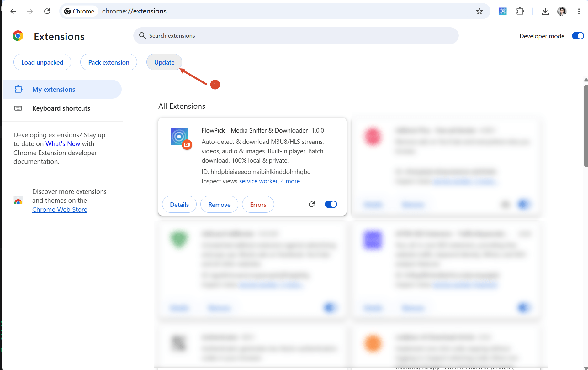Click the search magnifier icon
588x370 pixels.
tap(142, 36)
